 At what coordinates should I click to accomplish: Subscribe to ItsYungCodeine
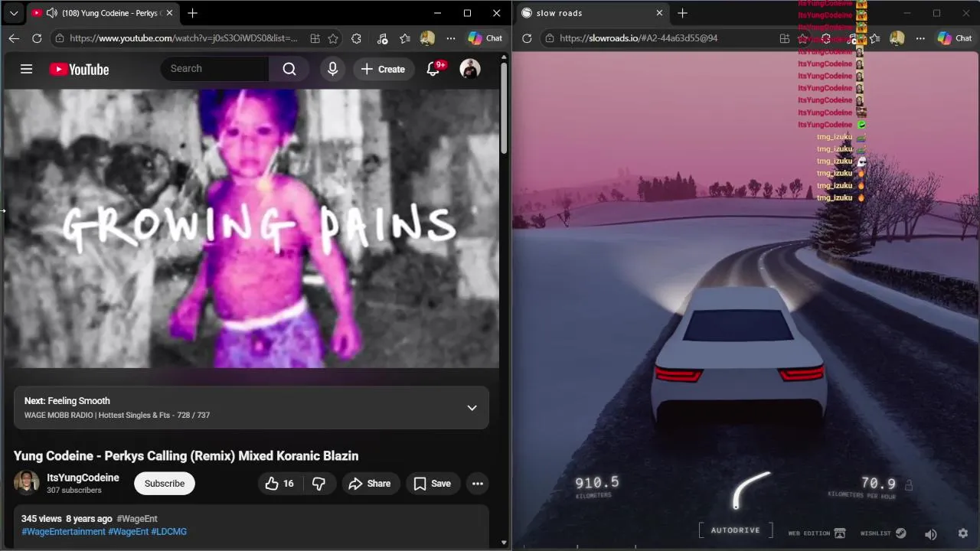(165, 484)
